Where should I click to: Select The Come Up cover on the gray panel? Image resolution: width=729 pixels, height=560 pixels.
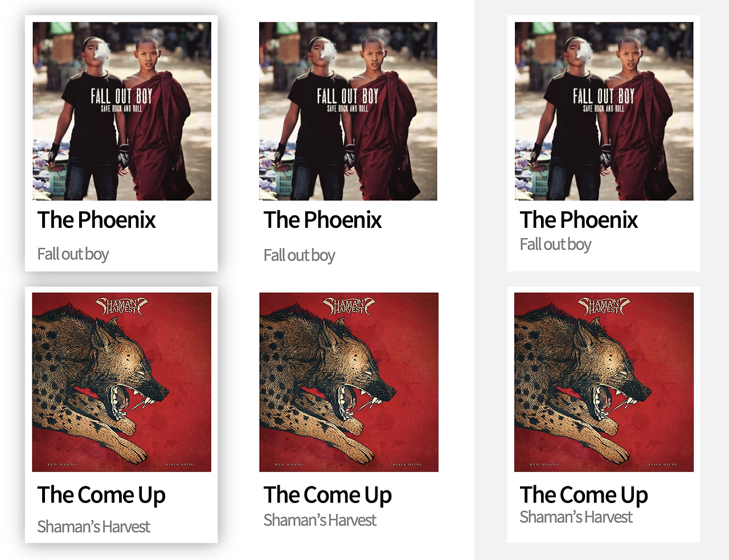tap(604, 382)
